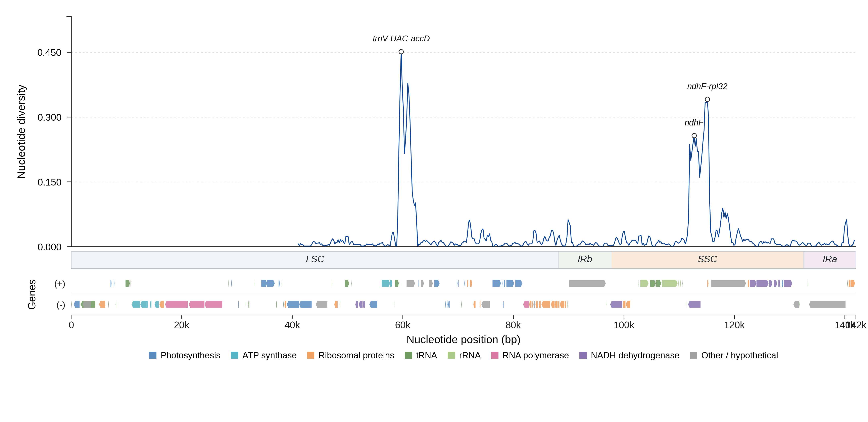The image size is (868, 422).
Task: Click the NADH dehydrogenase legend swatch
Action: coord(583,355)
